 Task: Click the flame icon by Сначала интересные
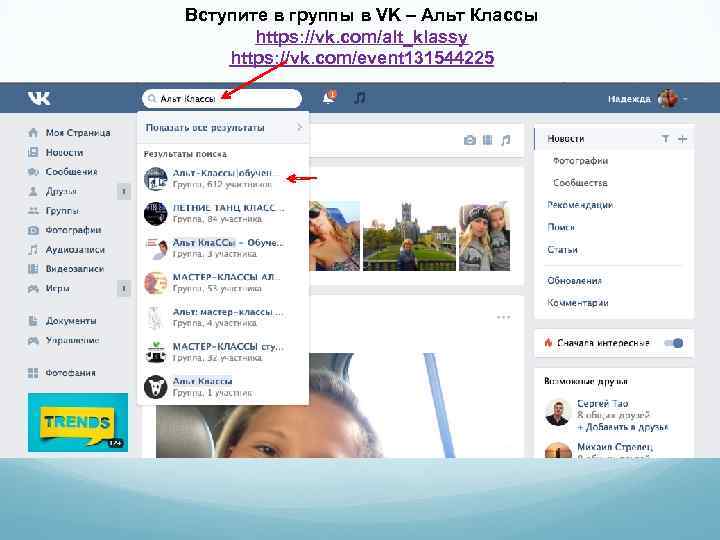click(548, 343)
